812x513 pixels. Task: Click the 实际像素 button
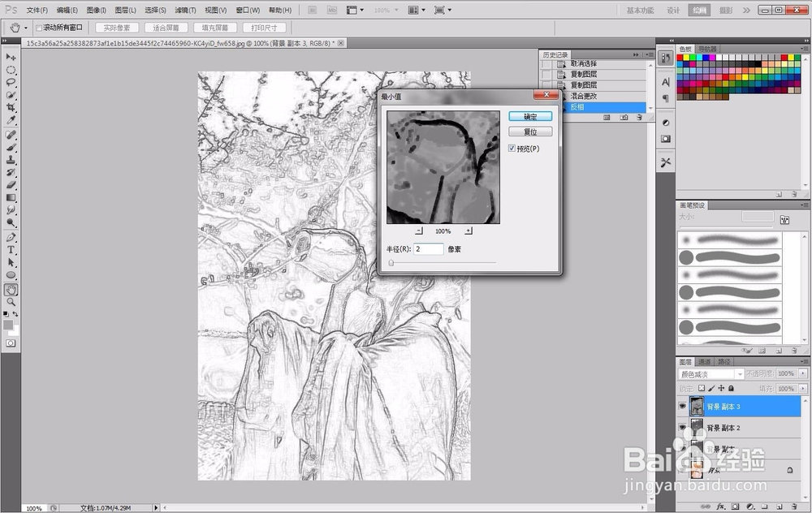pos(117,28)
